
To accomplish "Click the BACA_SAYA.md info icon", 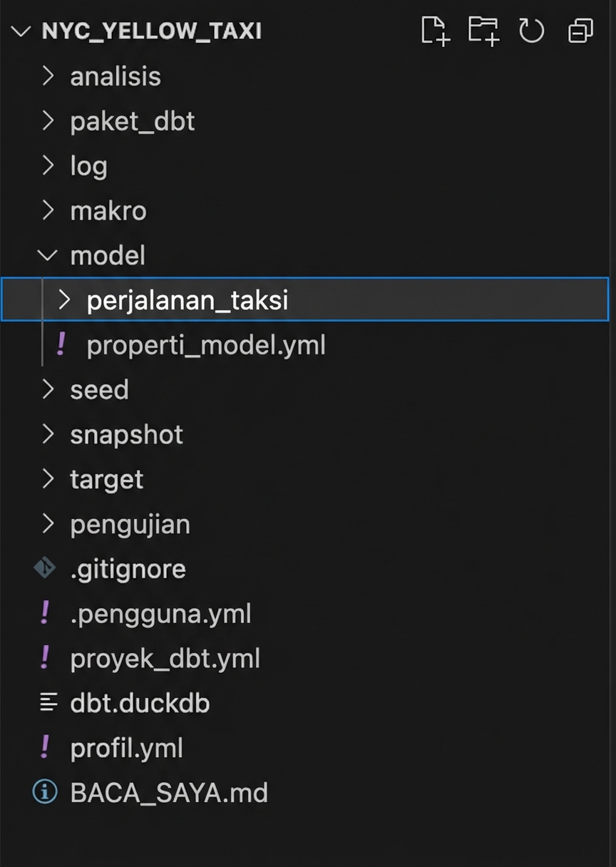I will click(45, 792).
